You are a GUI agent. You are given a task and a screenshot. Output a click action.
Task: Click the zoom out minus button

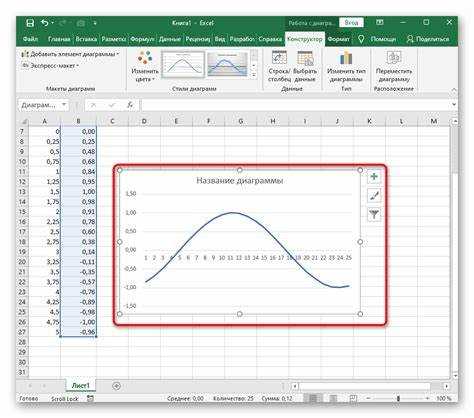click(368, 398)
